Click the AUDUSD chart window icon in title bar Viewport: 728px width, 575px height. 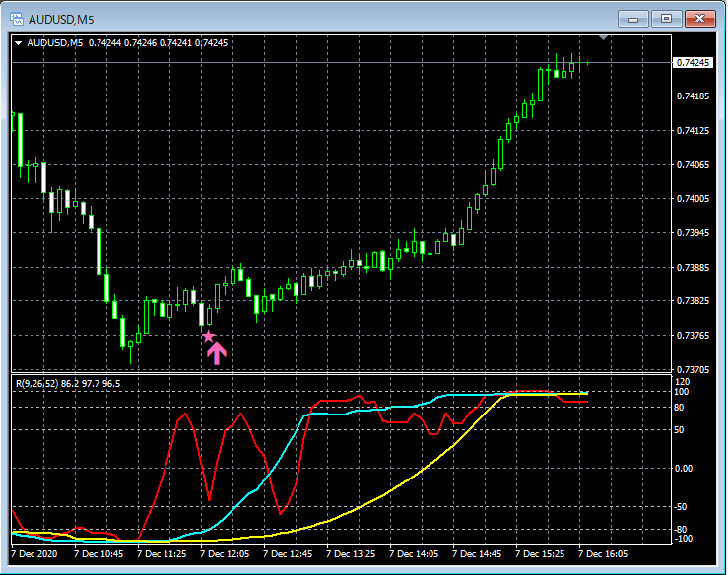tap(16, 19)
